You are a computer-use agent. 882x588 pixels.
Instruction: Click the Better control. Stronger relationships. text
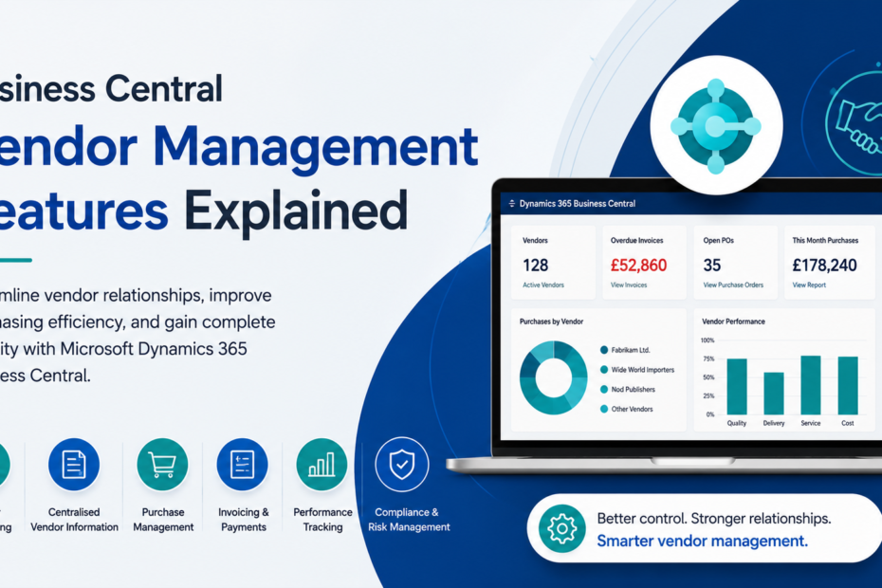pos(714,518)
